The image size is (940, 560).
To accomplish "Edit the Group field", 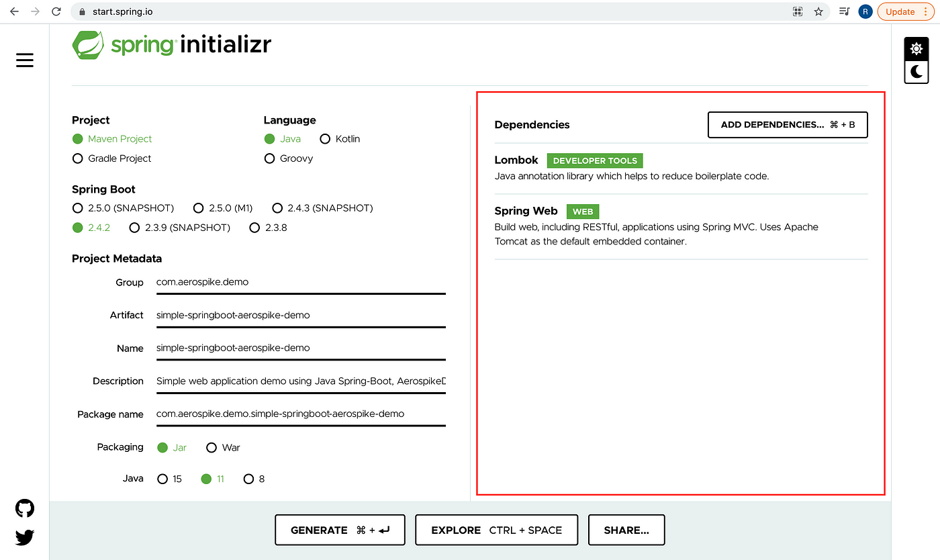I will (301, 283).
